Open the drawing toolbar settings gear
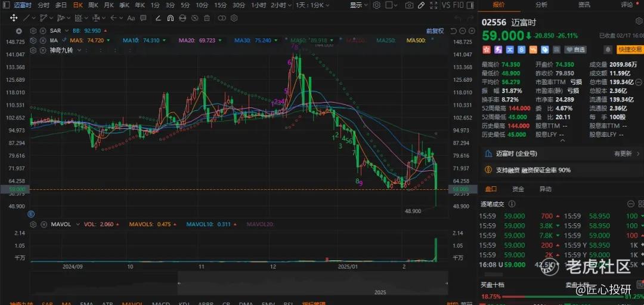The image size is (644, 305). coord(234,18)
